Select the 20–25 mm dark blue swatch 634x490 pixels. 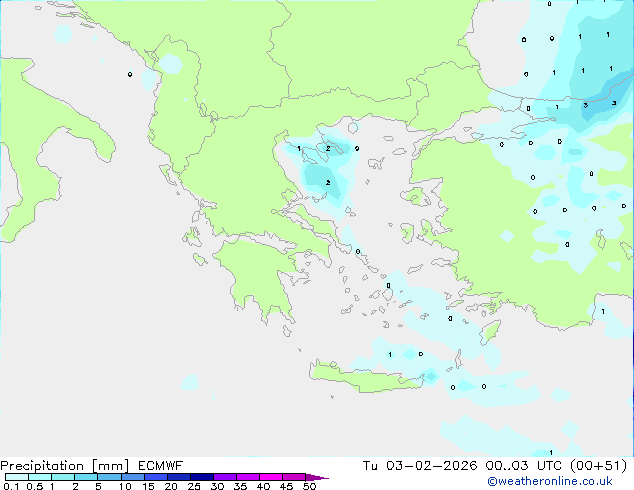[179, 477]
